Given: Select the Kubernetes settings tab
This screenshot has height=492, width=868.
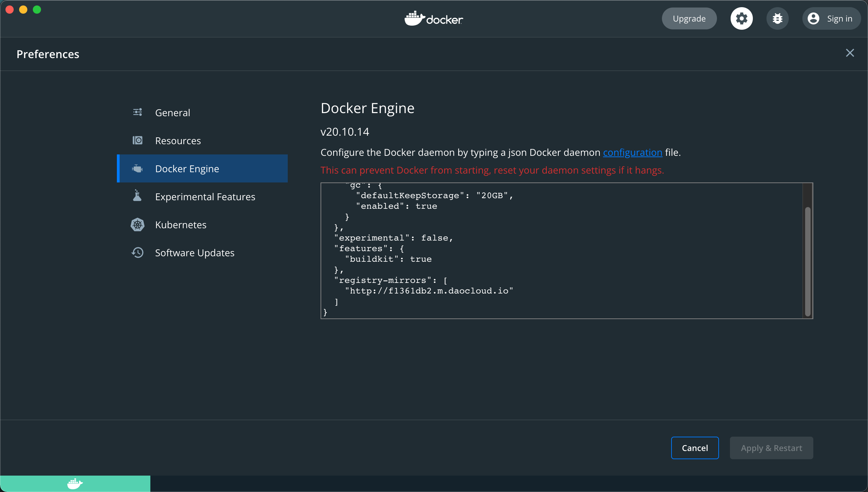Looking at the screenshot, I should pos(180,225).
